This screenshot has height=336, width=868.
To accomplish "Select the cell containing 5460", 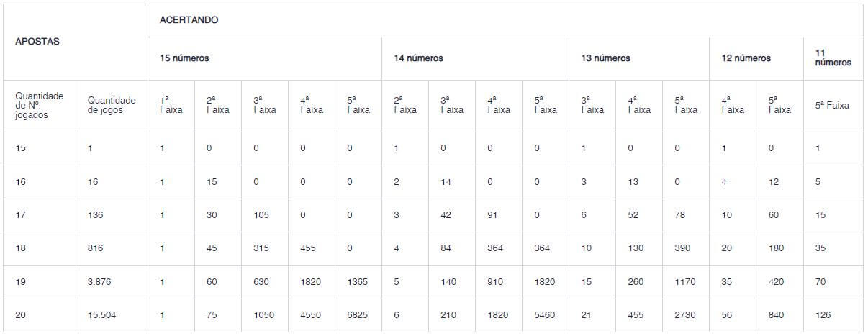I will coord(545,314).
